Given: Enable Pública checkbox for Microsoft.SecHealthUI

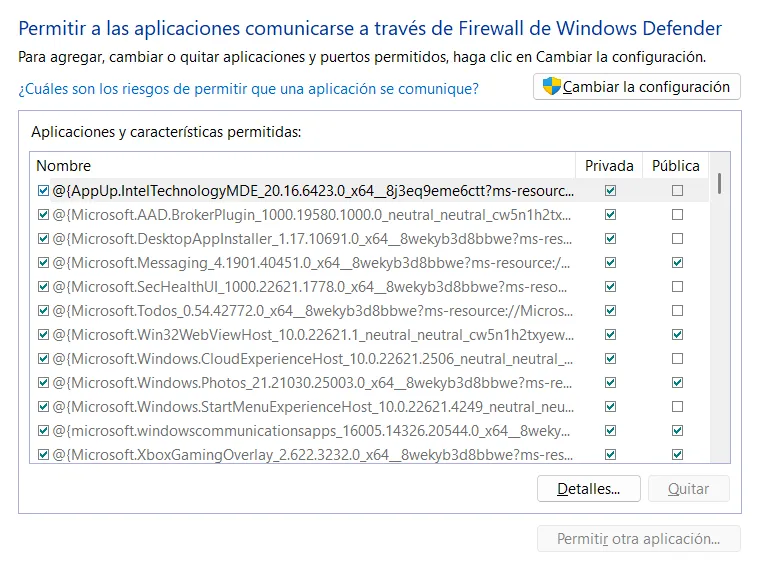Looking at the screenshot, I should point(677,286).
